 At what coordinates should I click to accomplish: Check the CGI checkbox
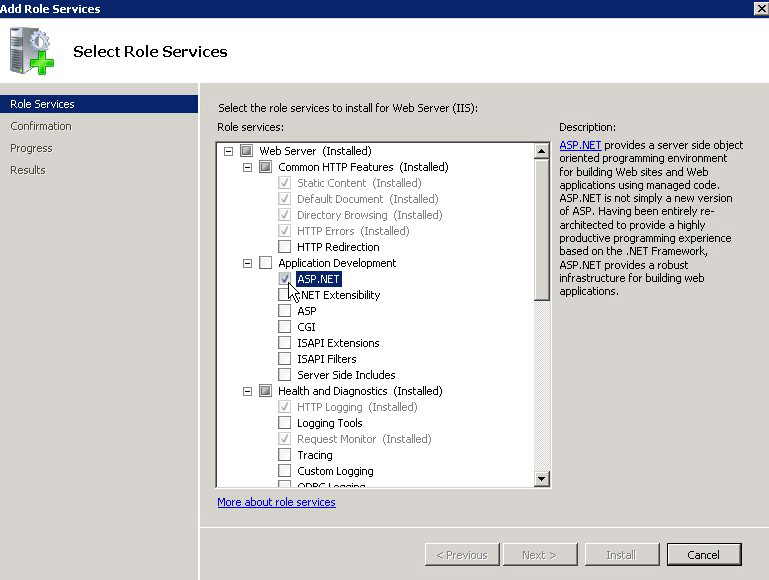click(x=284, y=327)
